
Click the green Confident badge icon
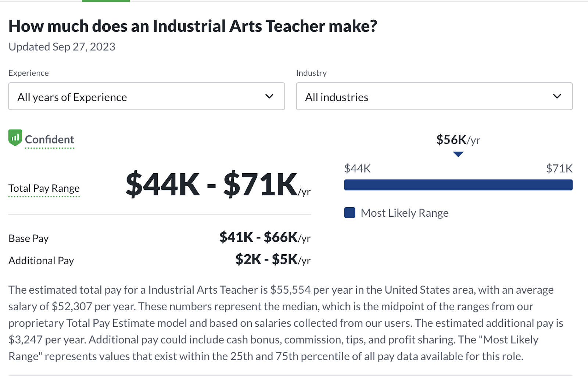(15, 138)
